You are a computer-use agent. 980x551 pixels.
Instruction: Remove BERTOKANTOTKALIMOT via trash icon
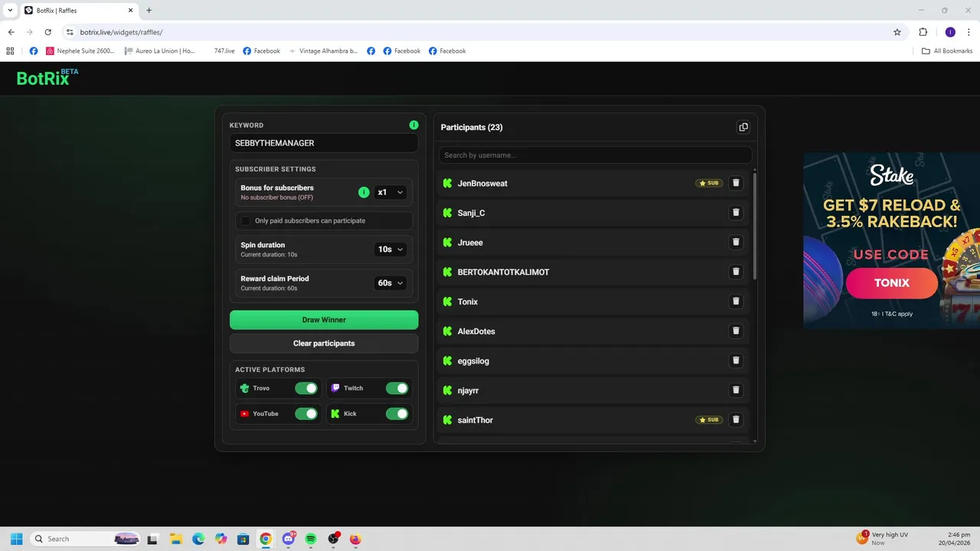point(736,272)
